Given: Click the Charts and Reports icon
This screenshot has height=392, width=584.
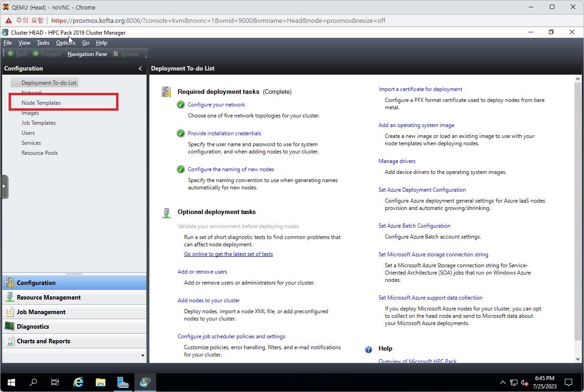Looking at the screenshot, I should pyautogui.click(x=10, y=341).
